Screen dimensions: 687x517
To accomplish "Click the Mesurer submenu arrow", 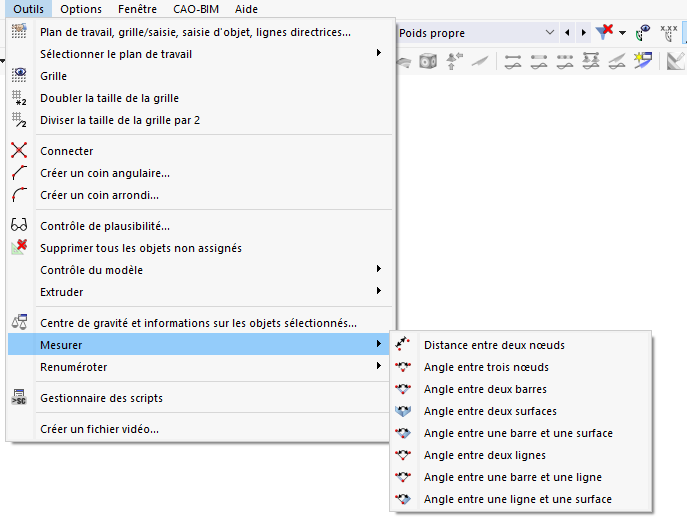I will click(x=379, y=343).
